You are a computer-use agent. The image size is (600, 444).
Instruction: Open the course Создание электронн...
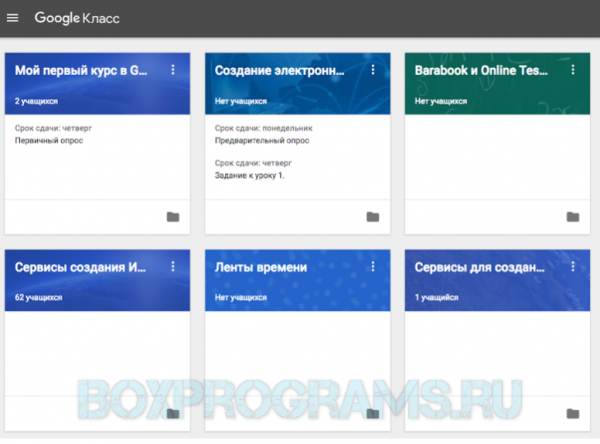(x=279, y=70)
